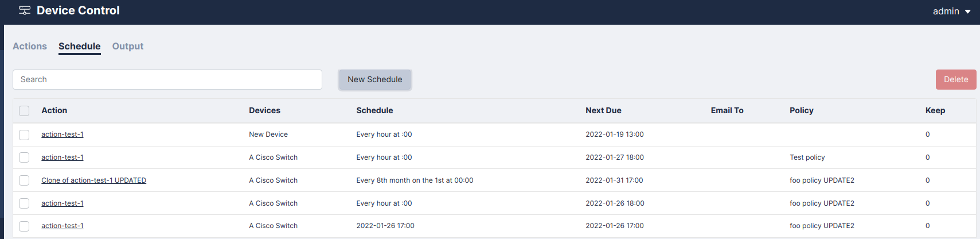The width and height of the screenshot is (980, 239).
Task: Open action-test-1 link for New Device
Action: [x=63, y=134]
